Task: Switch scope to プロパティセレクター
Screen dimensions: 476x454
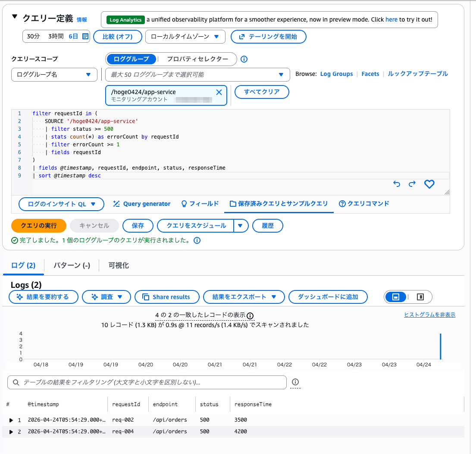Action: [x=196, y=59]
